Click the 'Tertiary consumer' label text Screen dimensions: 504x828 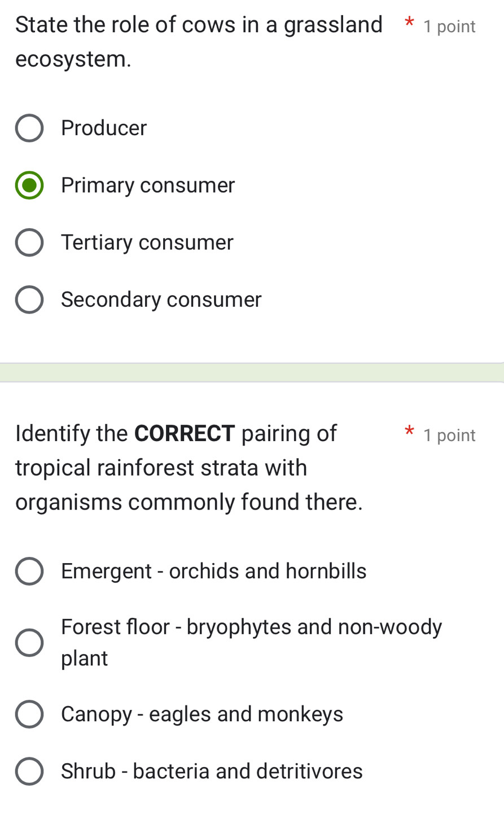pyautogui.click(x=147, y=243)
